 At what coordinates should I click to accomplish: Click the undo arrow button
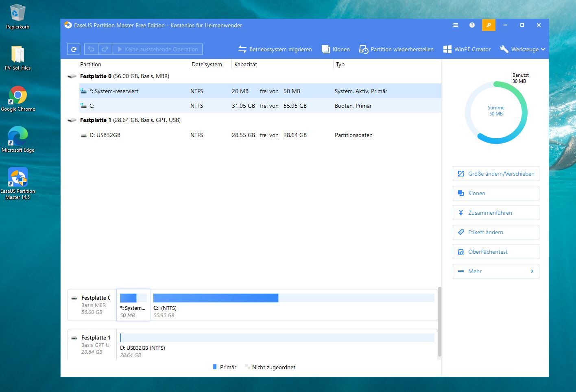click(91, 49)
